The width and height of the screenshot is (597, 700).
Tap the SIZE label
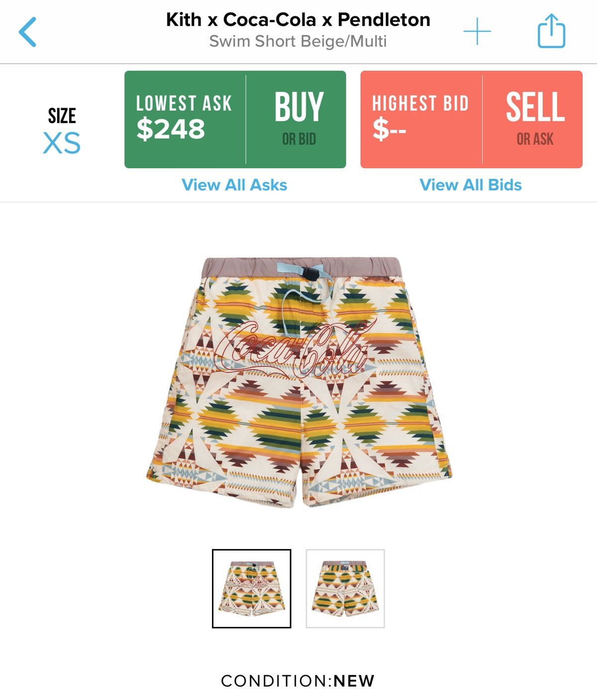(x=62, y=116)
